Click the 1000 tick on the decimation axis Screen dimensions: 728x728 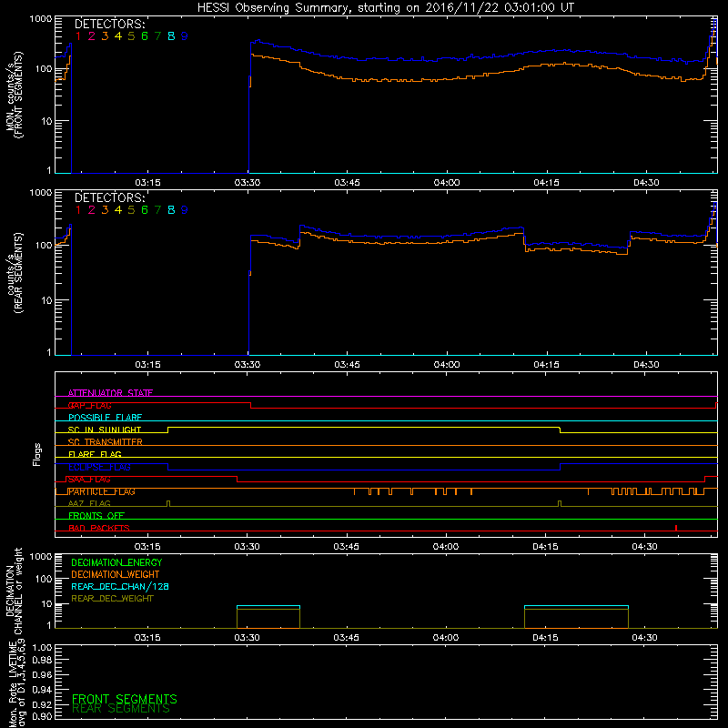pos(41,556)
